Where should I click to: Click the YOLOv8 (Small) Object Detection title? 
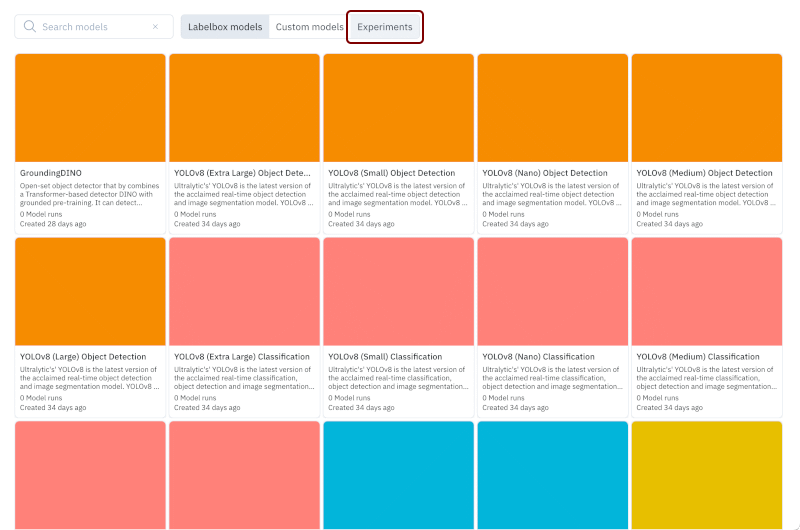point(391,173)
